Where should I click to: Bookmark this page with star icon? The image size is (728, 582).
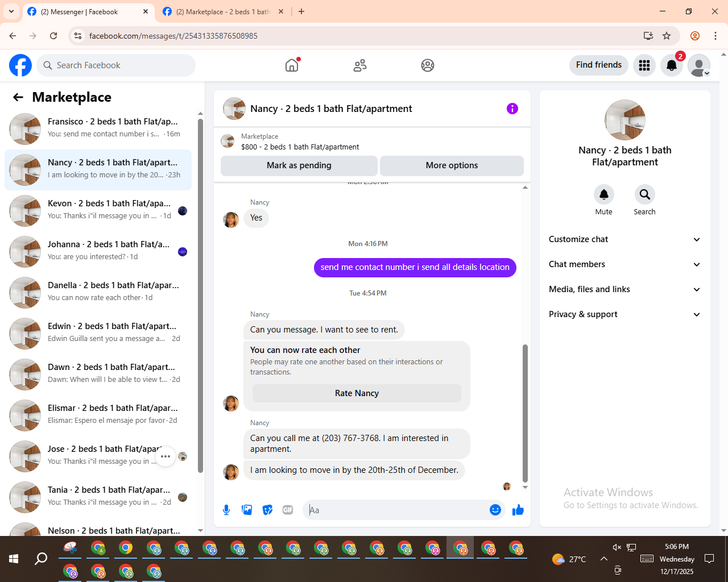(x=667, y=36)
